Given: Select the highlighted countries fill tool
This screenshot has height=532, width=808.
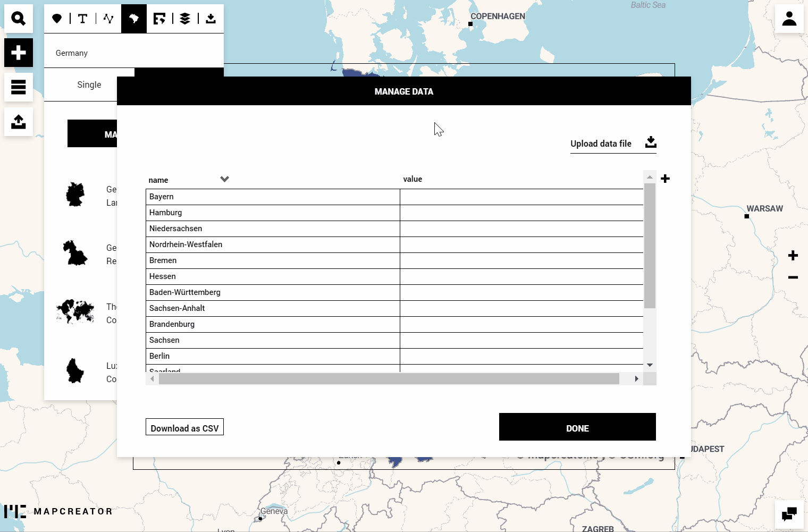Looking at the screenshot, I should pos(133,18).
